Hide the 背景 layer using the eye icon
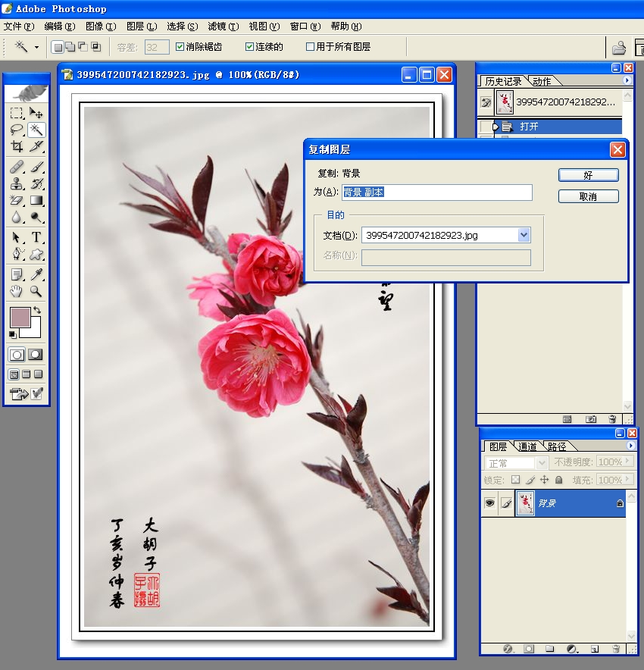The width and height of the screenshot is (644, 670). click(489, 502)
